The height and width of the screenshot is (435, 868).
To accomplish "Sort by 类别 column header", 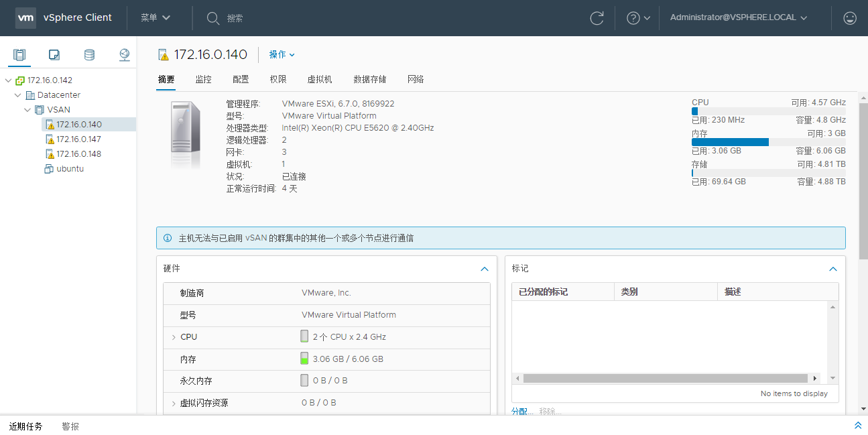I will pos(666,292).
